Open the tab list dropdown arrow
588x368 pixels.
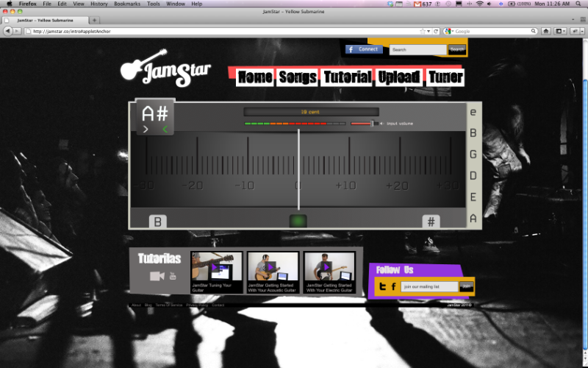pyautogui.click(x=573, y=20)
